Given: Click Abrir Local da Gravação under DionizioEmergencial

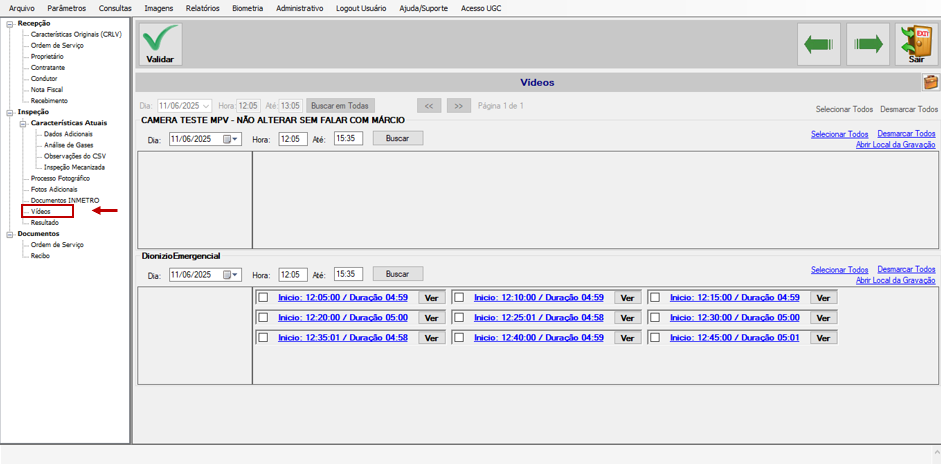Looking at the screenshot, I should [895, 280].
